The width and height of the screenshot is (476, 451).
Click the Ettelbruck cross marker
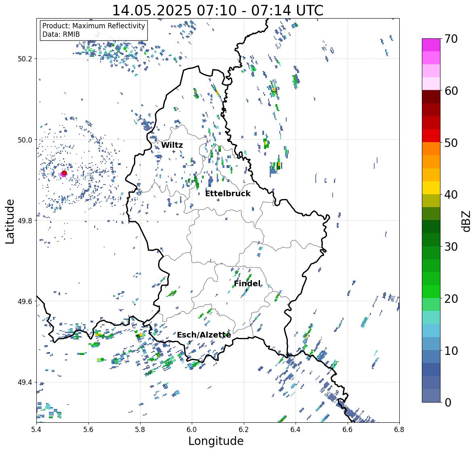tap(218, 200)
